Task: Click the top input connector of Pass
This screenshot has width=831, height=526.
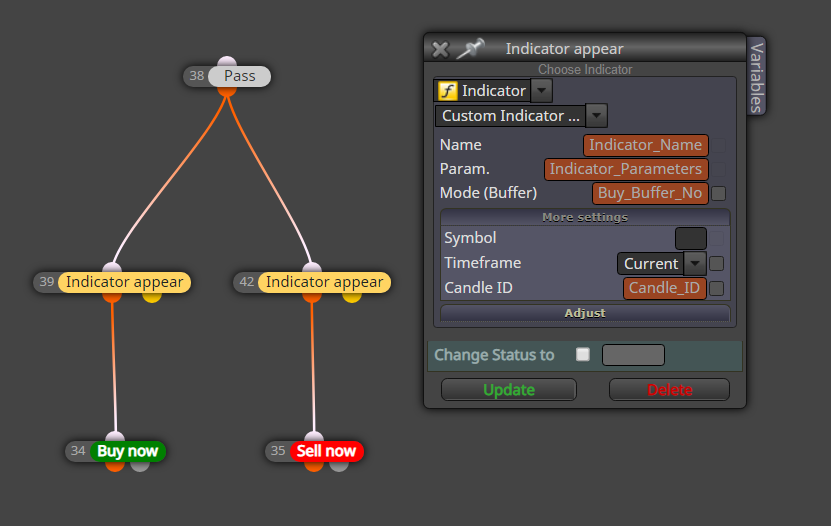Action: (227, 61)
